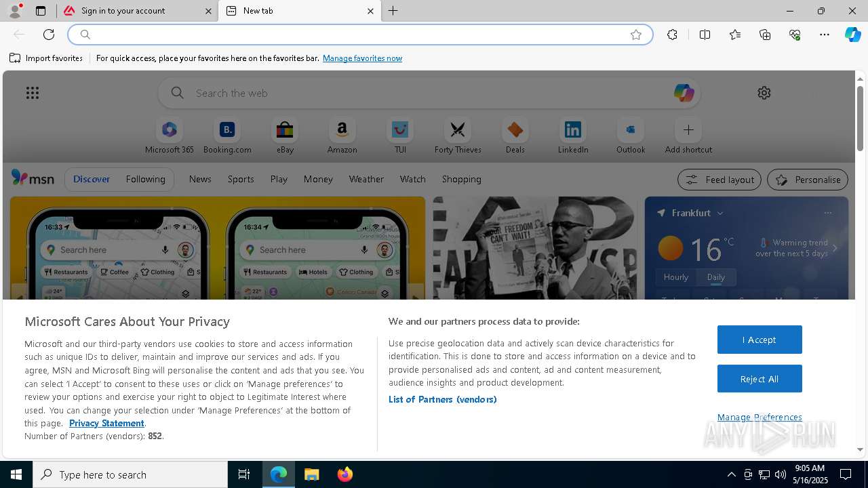Open the MSN logo link

click(33, 178)
